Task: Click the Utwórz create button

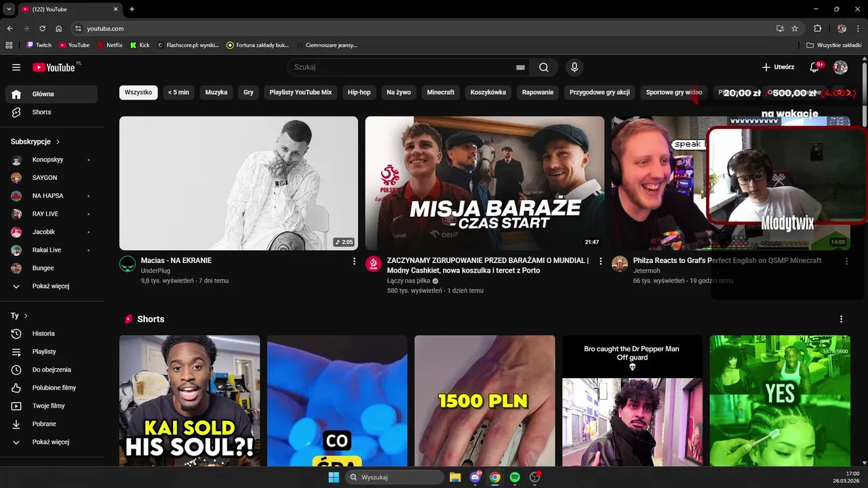Action: [x=778, y=67]
